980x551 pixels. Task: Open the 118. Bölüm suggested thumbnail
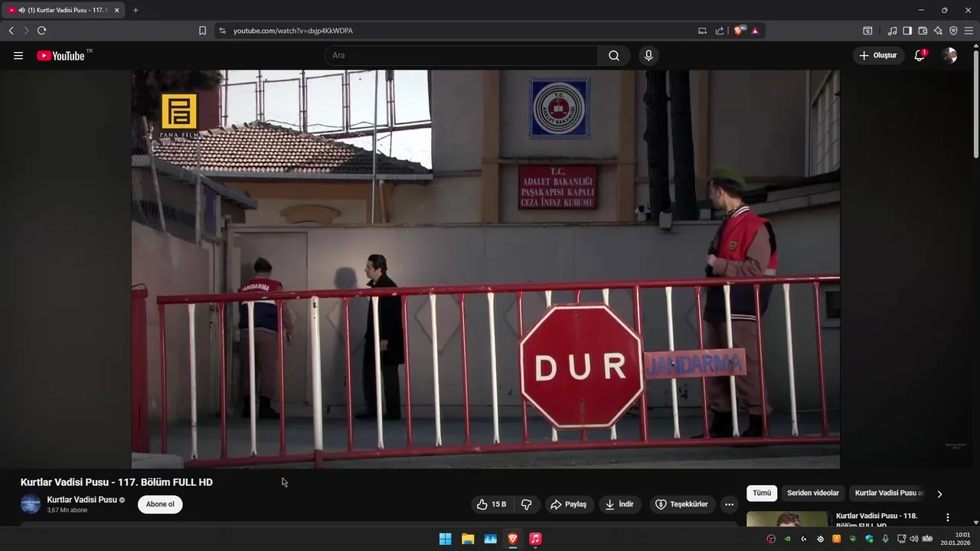[787, 520]
